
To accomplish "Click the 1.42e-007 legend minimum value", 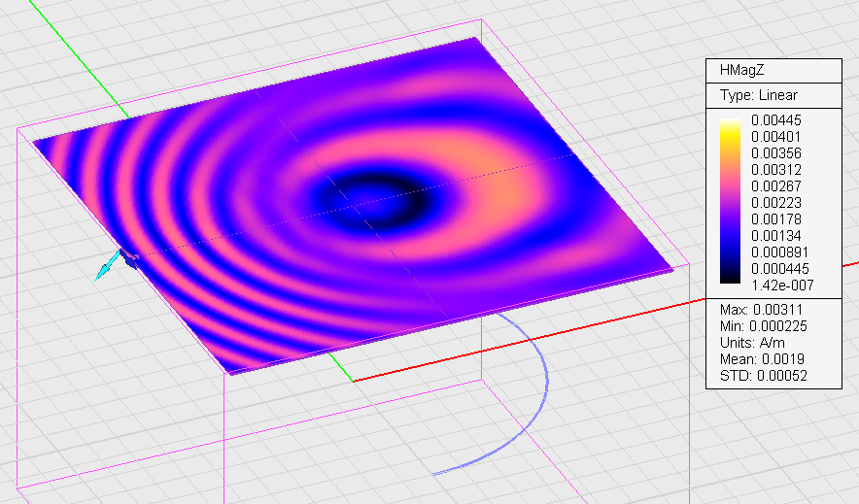I will point(782,286).
